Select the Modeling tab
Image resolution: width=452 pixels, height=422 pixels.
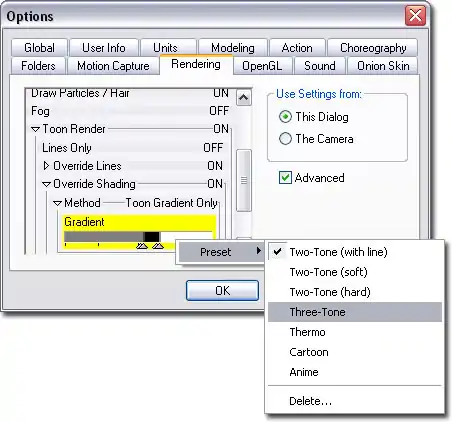coord(233,48)
